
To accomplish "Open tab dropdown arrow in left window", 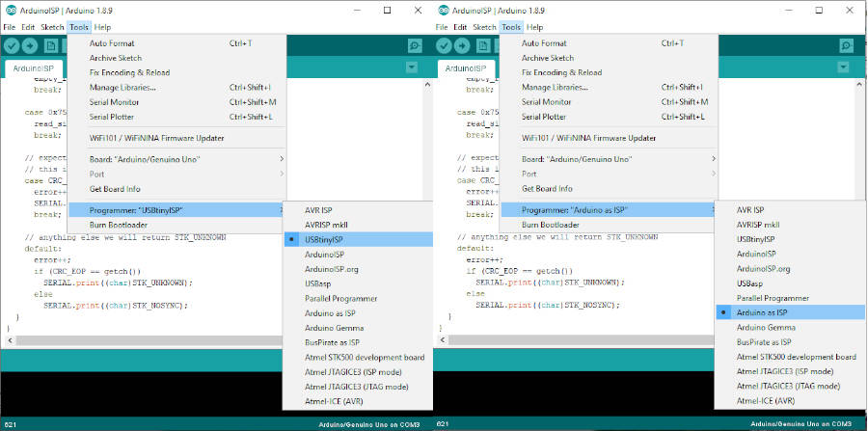I will (x=411, y=67).
